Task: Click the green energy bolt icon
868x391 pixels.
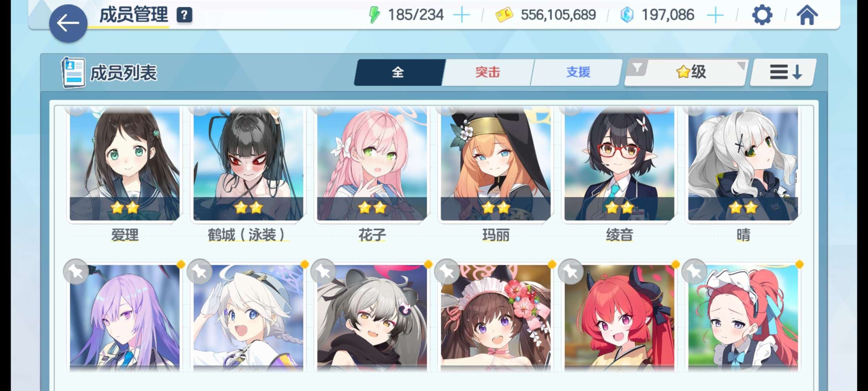Action: click(374, 15)
